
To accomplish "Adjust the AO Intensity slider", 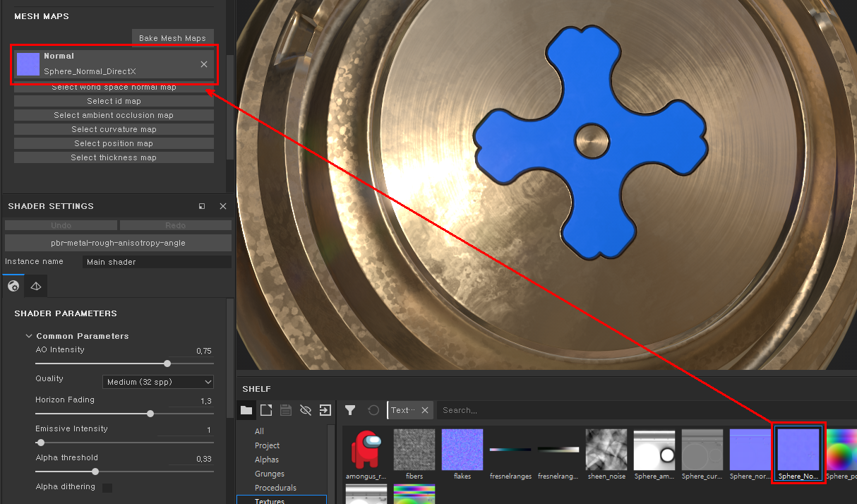I will 124,364.
